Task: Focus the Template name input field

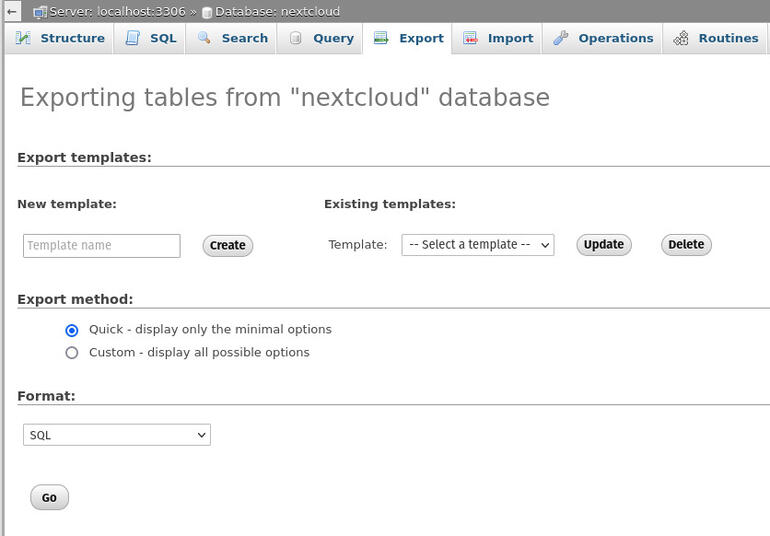Action: 102,246
